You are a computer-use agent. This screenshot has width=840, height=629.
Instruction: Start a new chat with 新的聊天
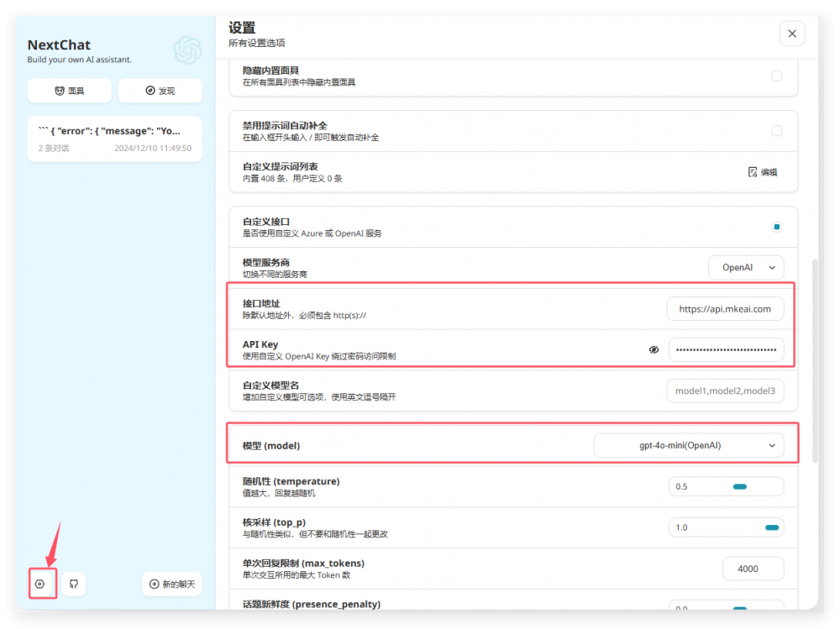point(172,584)
